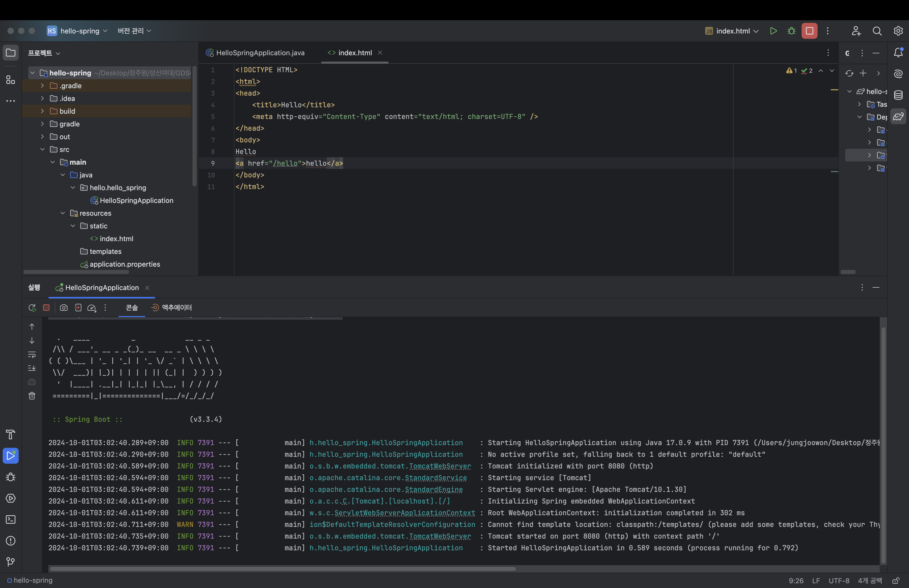The width and height of the screenshot is (909, 588).
Task: Switch to HelloSpringApplication.java editor tab
Action: (255, 53)
